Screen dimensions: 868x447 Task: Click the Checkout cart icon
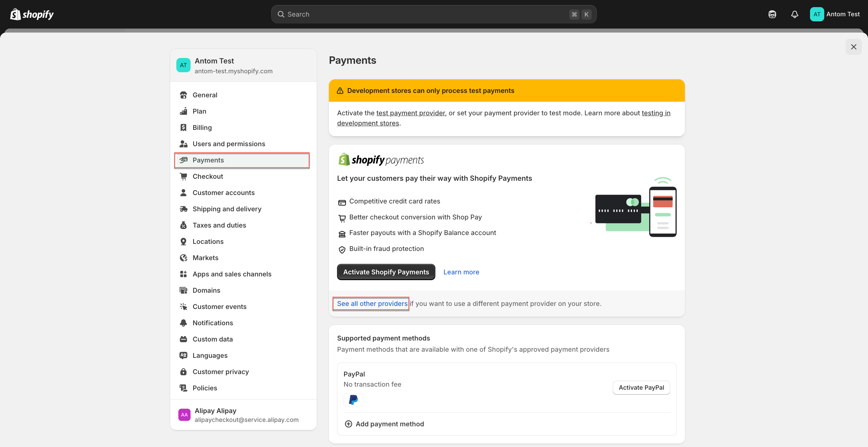coord(183,176)
